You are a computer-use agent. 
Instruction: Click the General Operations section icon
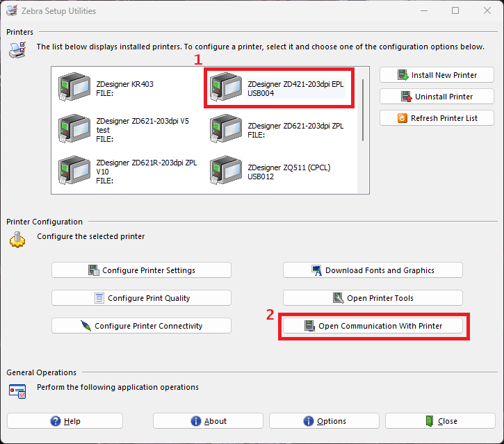point(17,390)
